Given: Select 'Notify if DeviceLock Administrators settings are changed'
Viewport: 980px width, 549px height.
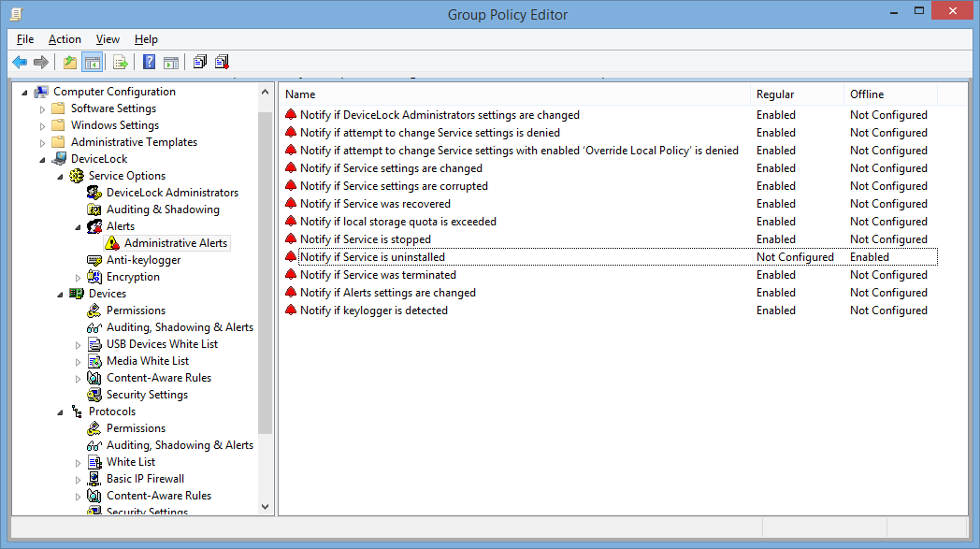Looking at the screenshot, I should 440,115.
